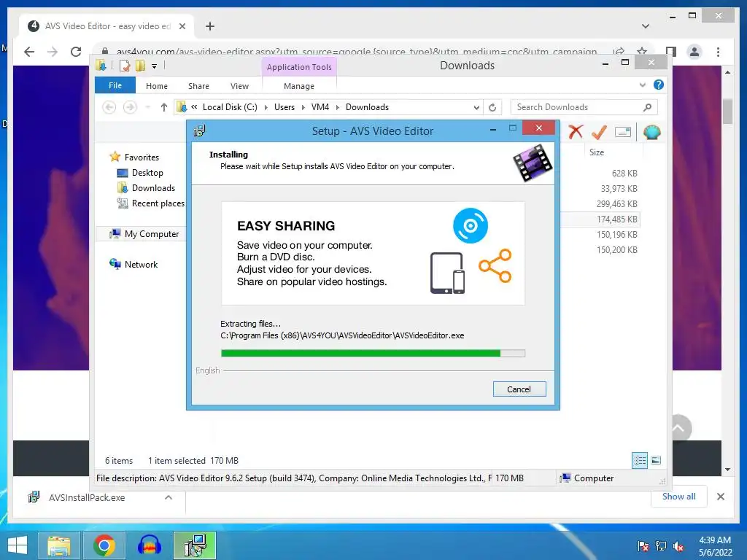
Task: Select Desktop in navigation pane
Action: pos(147,173)
